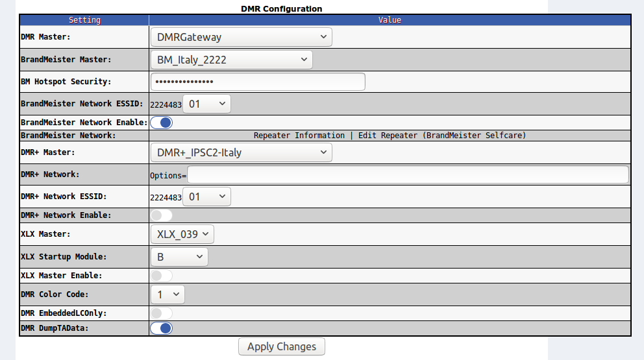Turn on the XLX Master Enable toggle
Viewport: 644px width, 360px height.
161,276
